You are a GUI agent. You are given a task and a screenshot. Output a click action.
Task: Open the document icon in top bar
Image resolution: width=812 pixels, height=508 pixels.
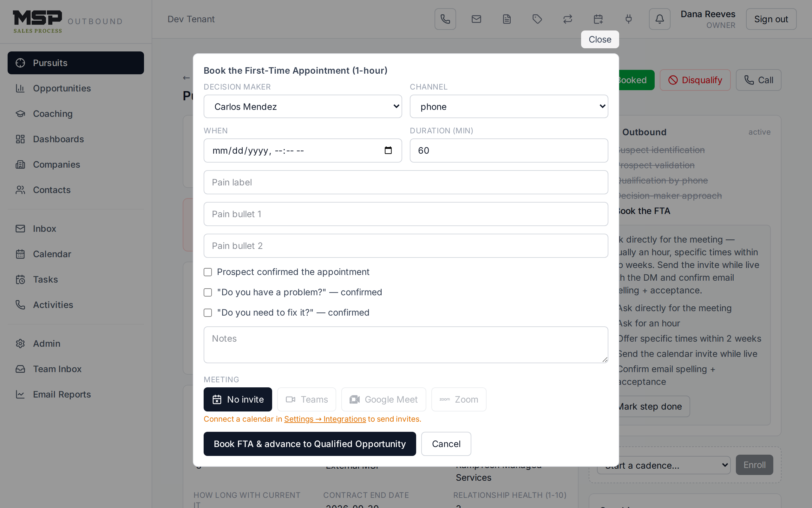(507, 19)
